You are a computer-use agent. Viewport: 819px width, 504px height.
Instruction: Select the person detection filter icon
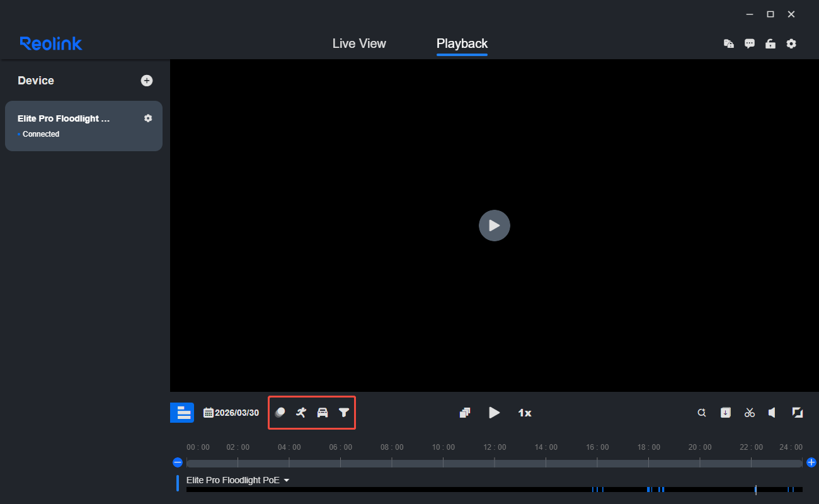point(301,413)
